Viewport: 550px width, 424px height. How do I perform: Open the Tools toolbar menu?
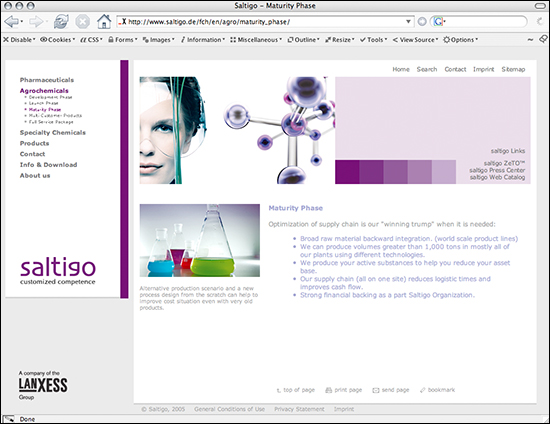click(374, 40)
